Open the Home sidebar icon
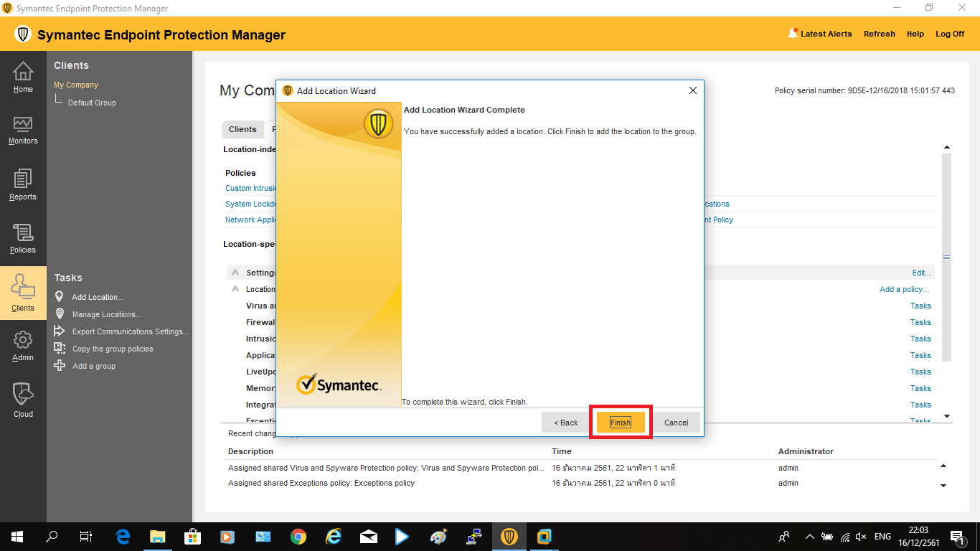 [x=23, y=77]
